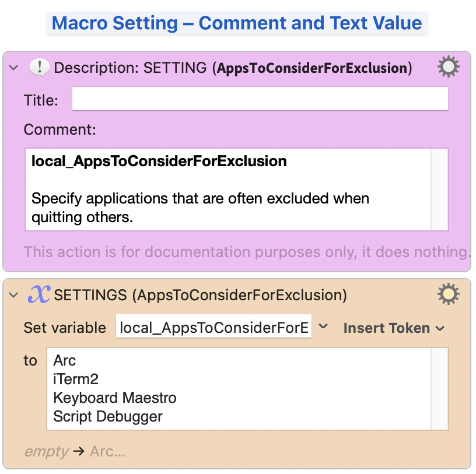Click the comment speech bubble icon
The image size is (476, 474).
point(40,68)
